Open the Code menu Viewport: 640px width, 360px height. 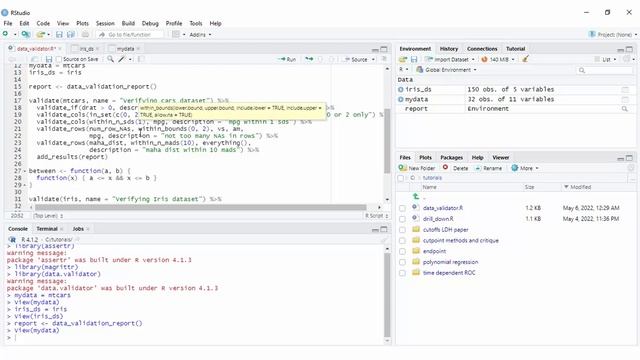43,23
